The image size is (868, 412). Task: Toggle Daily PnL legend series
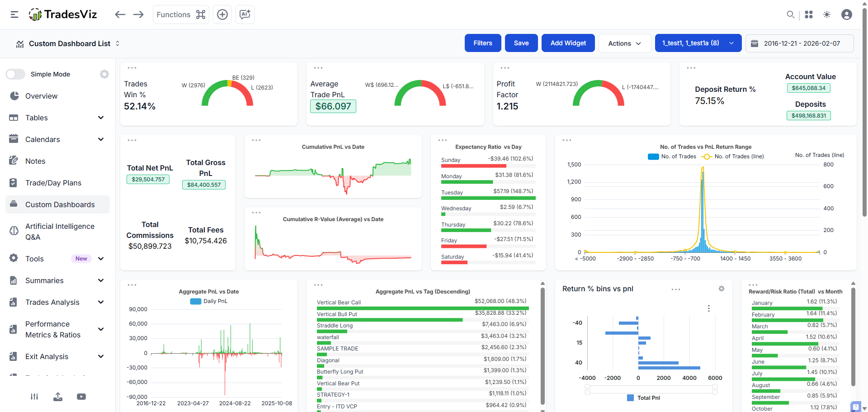click(x=209, y=301)
